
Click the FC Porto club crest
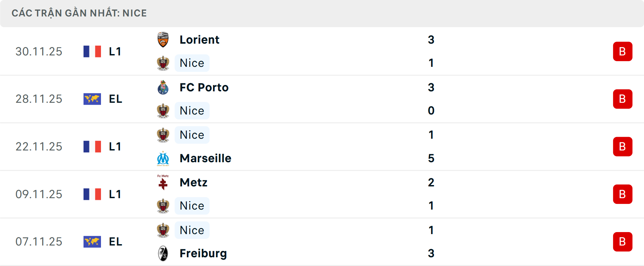click(x=163, y=87)
